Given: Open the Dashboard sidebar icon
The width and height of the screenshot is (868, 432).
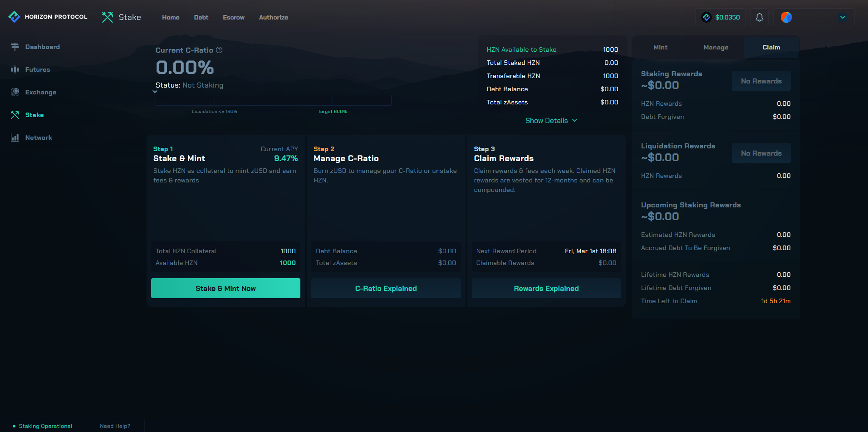Looking at the screenshot, I should pos(15,47).
